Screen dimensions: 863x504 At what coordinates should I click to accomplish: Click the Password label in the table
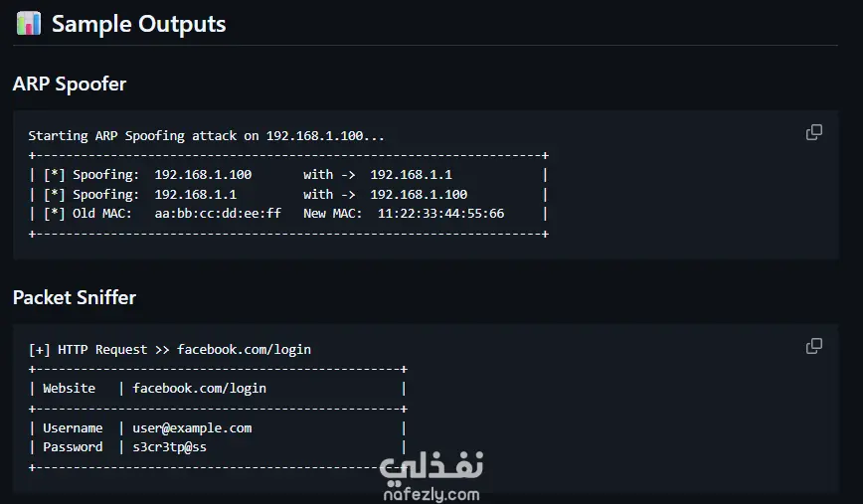73,446
